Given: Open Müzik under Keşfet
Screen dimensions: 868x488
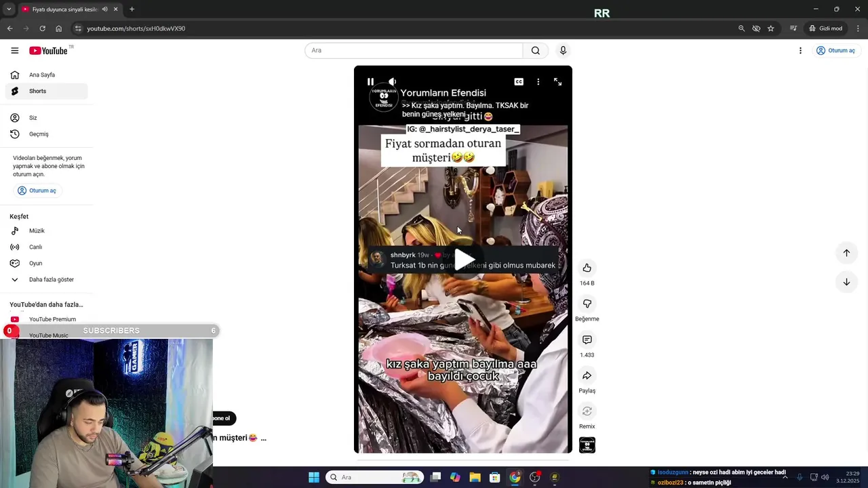Looking at the screenshot, I should click(x=46, y=231).
